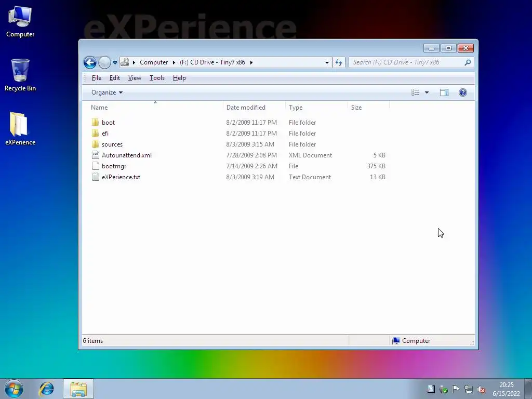This screenshot has height=399, width=532.
Task: Select the eXPerience folder on desktop
Action: point(20,129)
